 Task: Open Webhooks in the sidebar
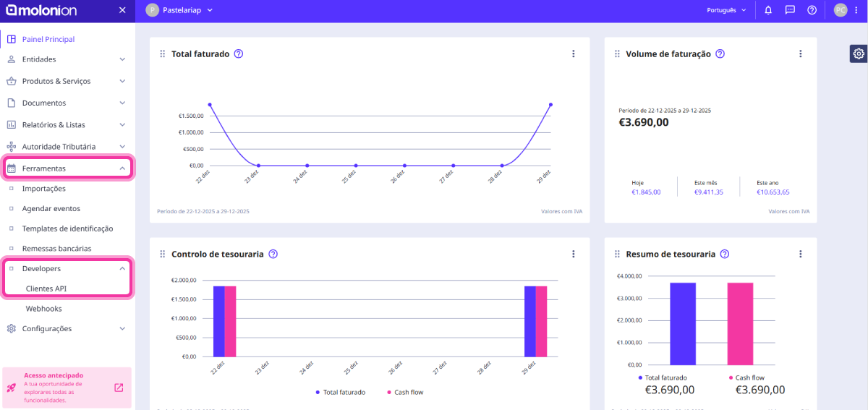click(x=44, y=308)
